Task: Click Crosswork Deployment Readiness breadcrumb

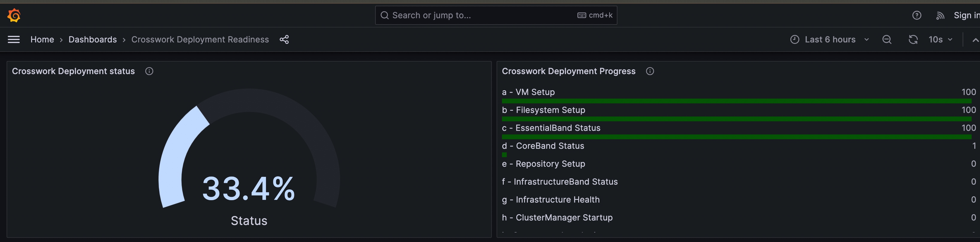Action: [200, 39]
